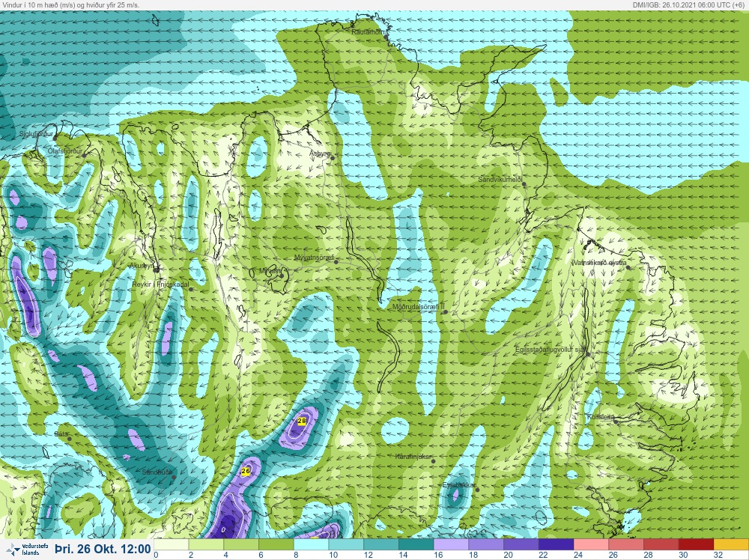Click the DMI/IGB model run timestamp
Image resolution: width=749 pixels, height=560 pixels.
coord(688,4)
